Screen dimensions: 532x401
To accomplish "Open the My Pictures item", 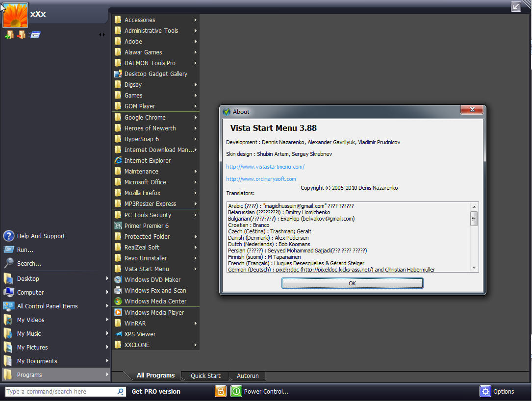I will click(x=56, y=347).
